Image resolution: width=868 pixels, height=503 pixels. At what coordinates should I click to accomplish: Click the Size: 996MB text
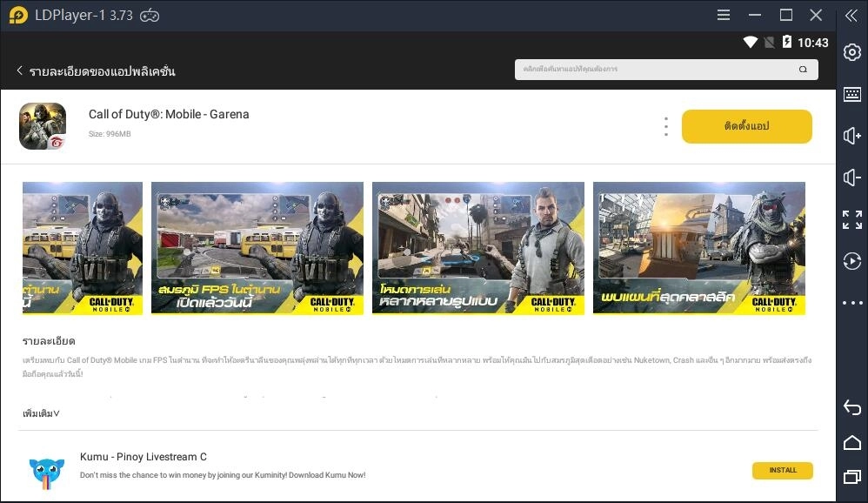110,133
